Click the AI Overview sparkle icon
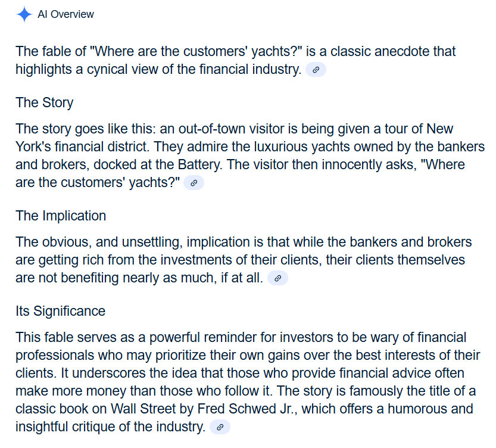This screenshot has height=448, width=496. coord(24,14)
